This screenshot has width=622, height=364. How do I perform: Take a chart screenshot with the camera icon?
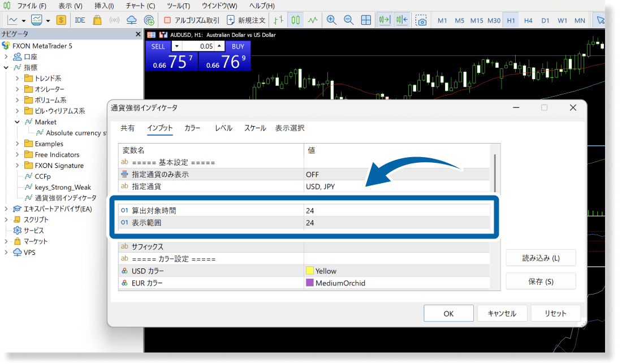tap(421, 20)
